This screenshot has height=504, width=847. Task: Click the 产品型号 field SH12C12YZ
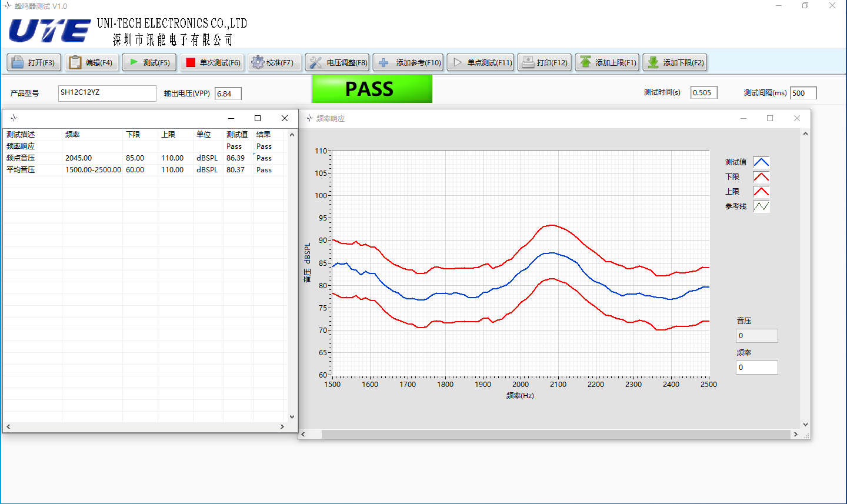(107, 93)
